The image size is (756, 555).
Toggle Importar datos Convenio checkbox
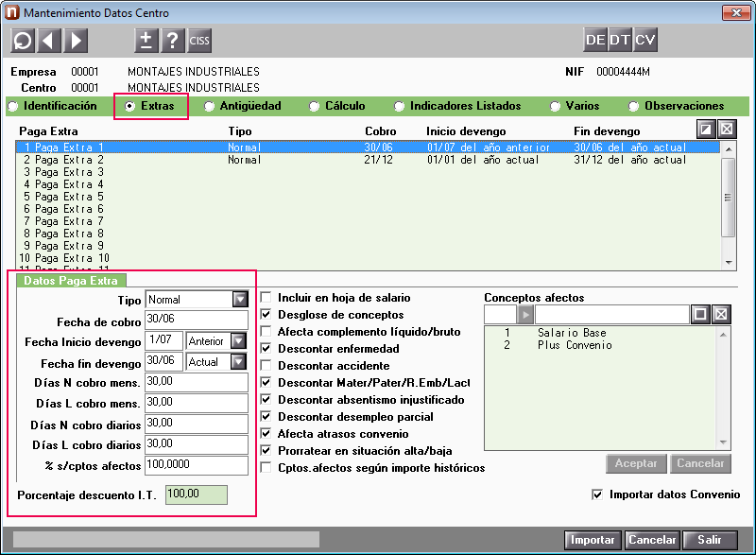tap(597, 494)
